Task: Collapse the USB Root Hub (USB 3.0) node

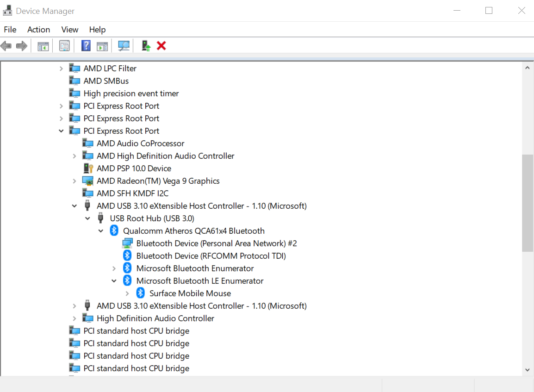Action: pos(87,218)
